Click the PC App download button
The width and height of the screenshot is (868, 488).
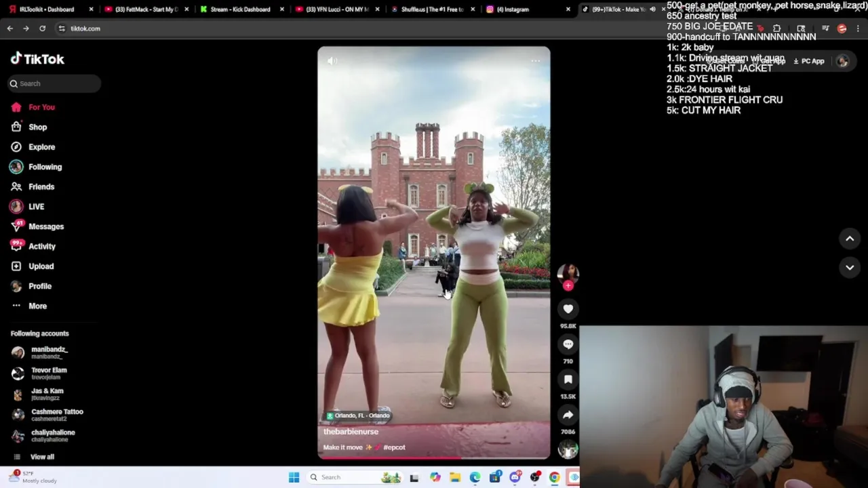coord(808,61)
